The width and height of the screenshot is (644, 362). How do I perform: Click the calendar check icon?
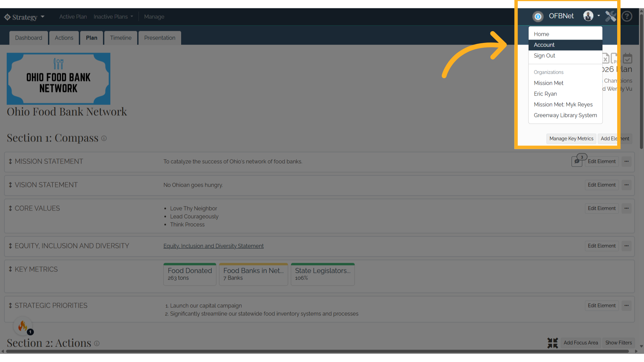tap(628, 58)
